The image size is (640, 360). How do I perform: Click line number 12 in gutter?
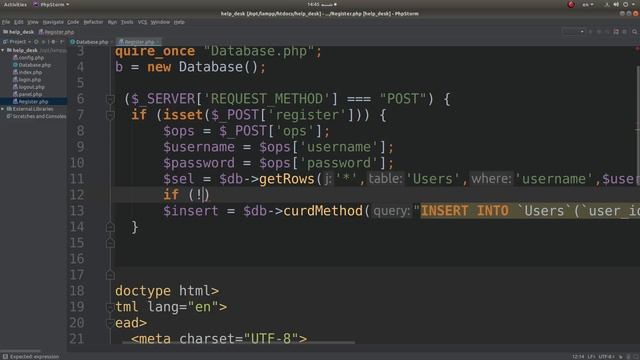pyautogui.click(x=77, y=195)
